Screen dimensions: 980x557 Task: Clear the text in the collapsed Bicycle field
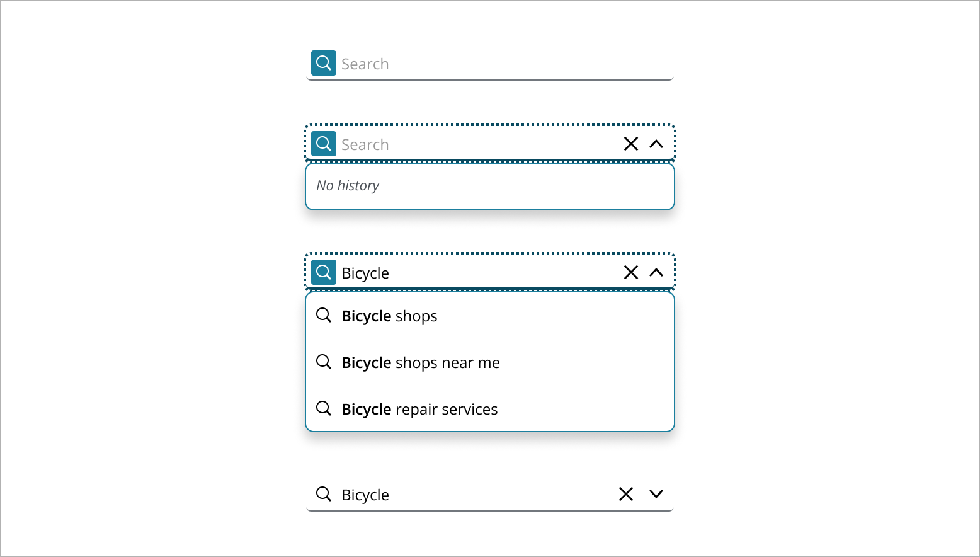click(x=625, y=494)
